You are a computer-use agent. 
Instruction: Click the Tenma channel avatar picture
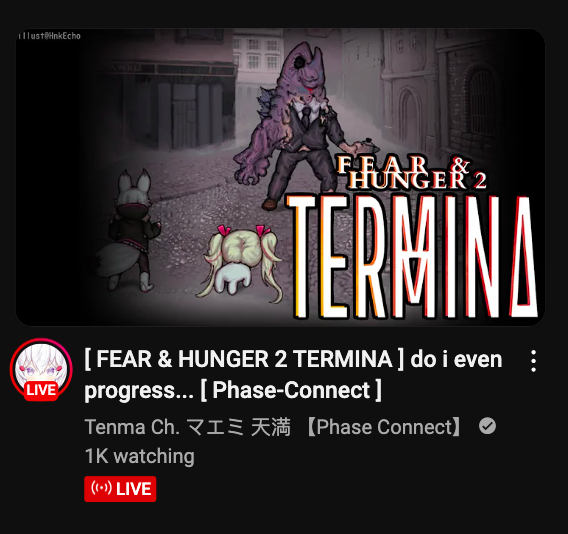click(x=41, y=369)
